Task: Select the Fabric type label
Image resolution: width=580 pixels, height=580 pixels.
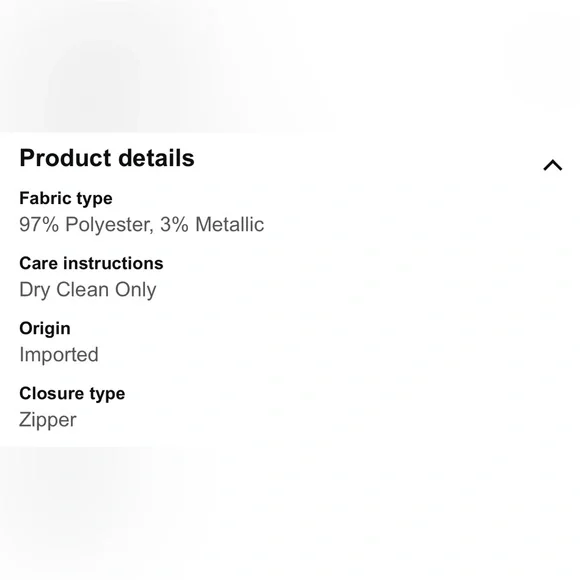Action: point(66,199)
